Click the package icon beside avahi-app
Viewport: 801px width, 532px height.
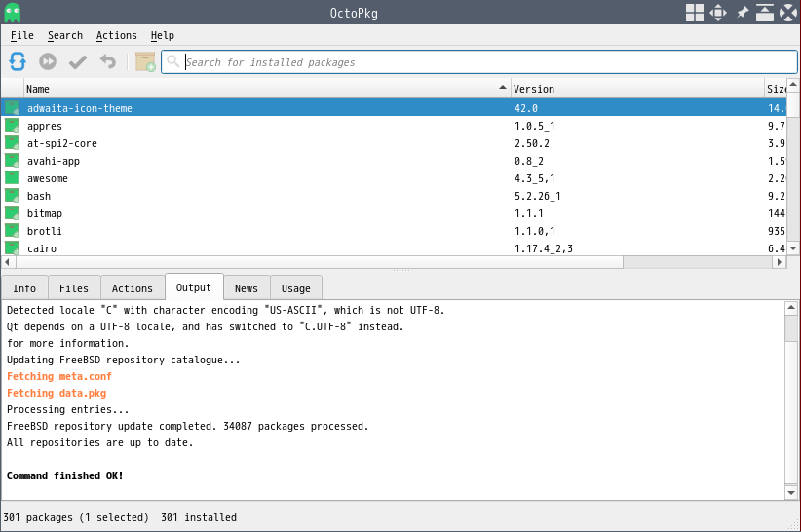tap(13, 161)
